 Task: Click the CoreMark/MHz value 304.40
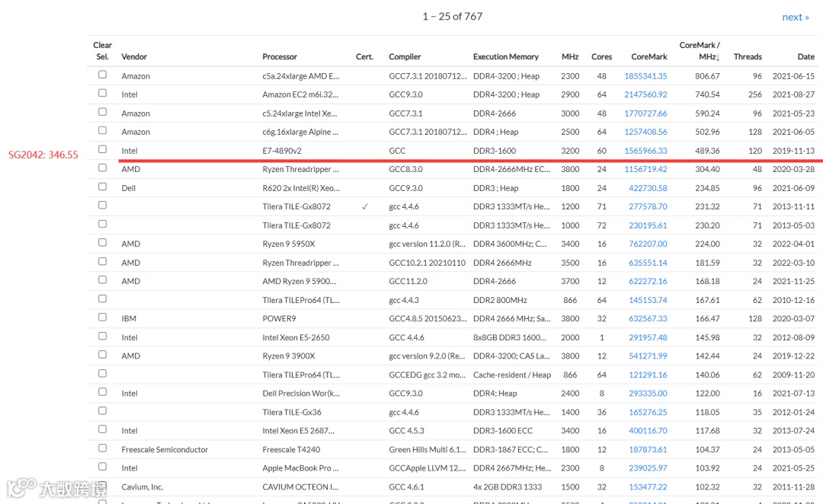[x=707, y=169]
